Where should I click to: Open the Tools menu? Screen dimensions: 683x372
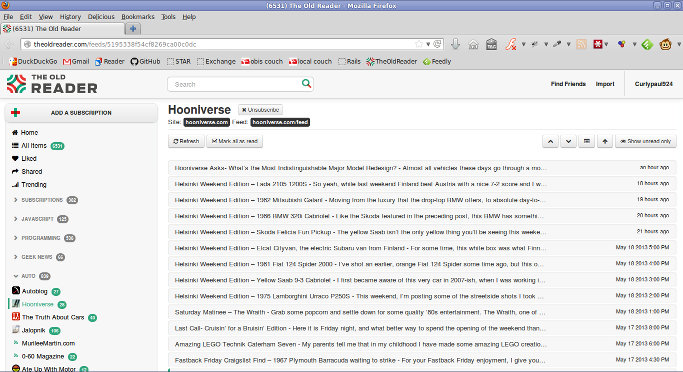168,17
